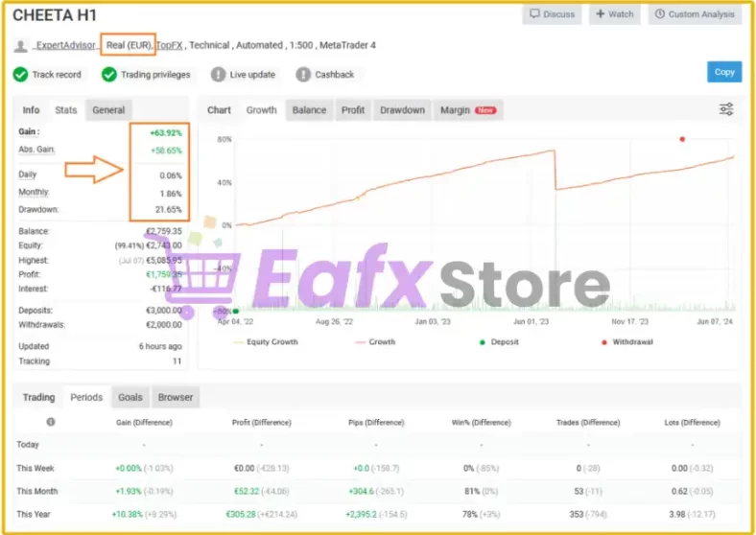Click the This Week row label

pyautogui.click(x=35, y=468)
